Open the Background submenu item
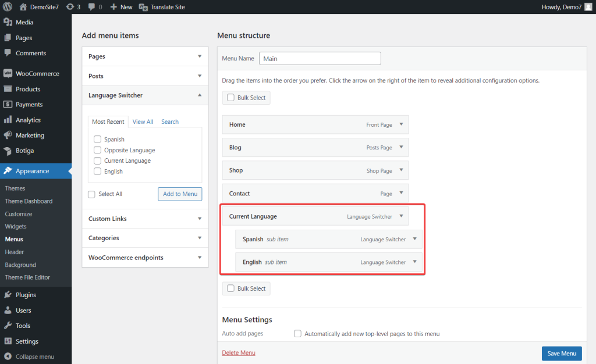 point(20,265)
